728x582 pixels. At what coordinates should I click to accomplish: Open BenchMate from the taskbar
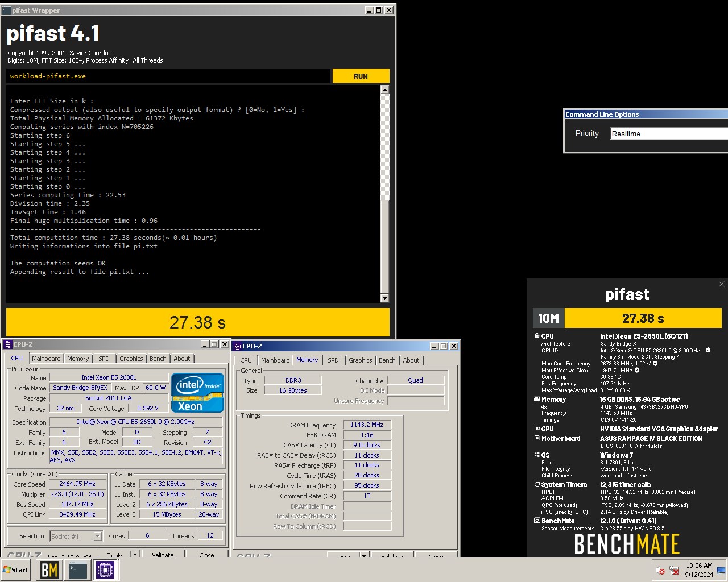tap(49, 570)
